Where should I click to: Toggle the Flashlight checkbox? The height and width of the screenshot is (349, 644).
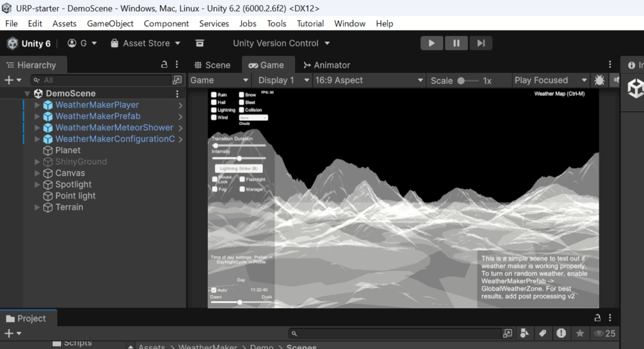(241, 179)
